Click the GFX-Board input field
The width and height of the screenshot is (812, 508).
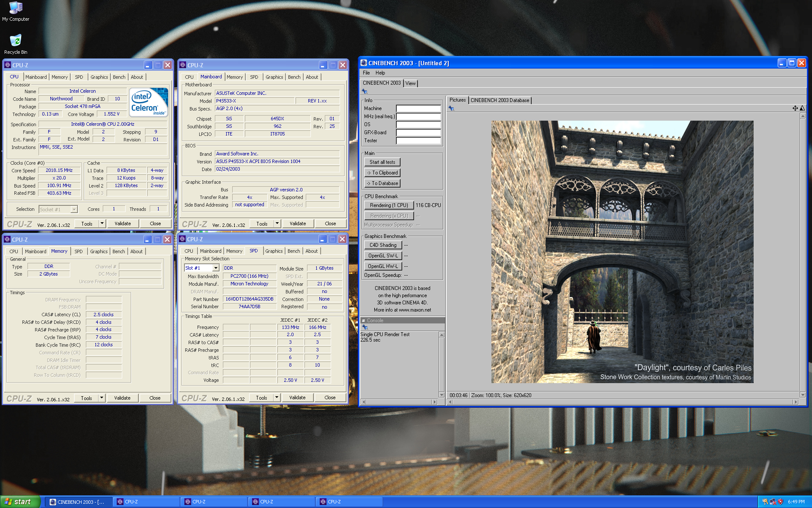418,133
